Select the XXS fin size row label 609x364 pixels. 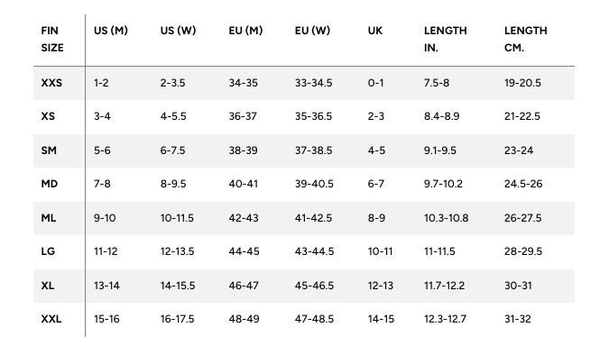tap(51, 83)
